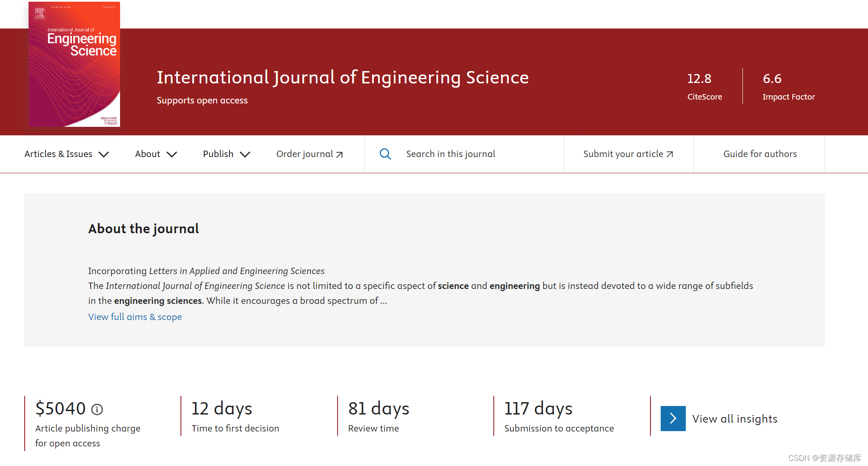The height and width of the screenshot is (466, 868).
Task: Click the arrow icon beside Submit your article
Action: point(670,154)
